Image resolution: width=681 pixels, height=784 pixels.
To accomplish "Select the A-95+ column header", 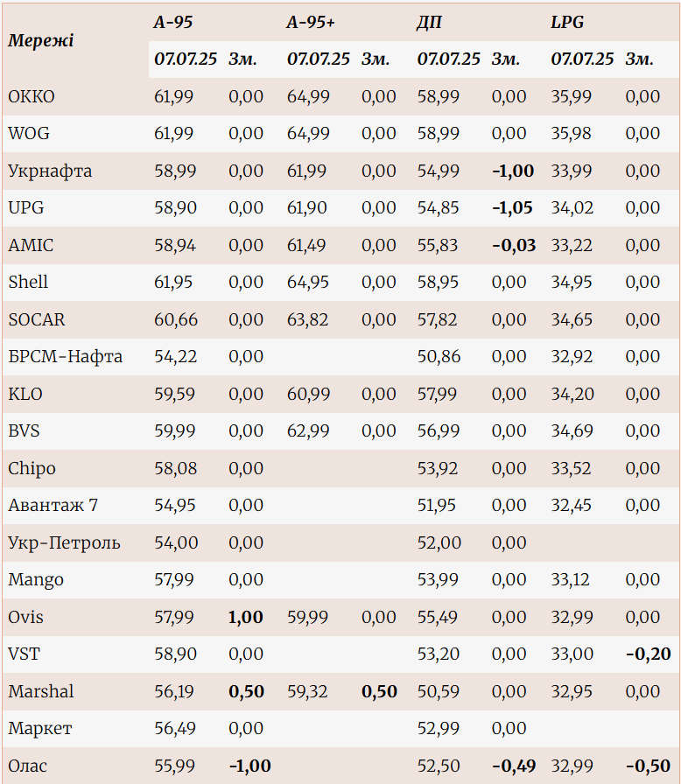I will click(x=311, y=23).
